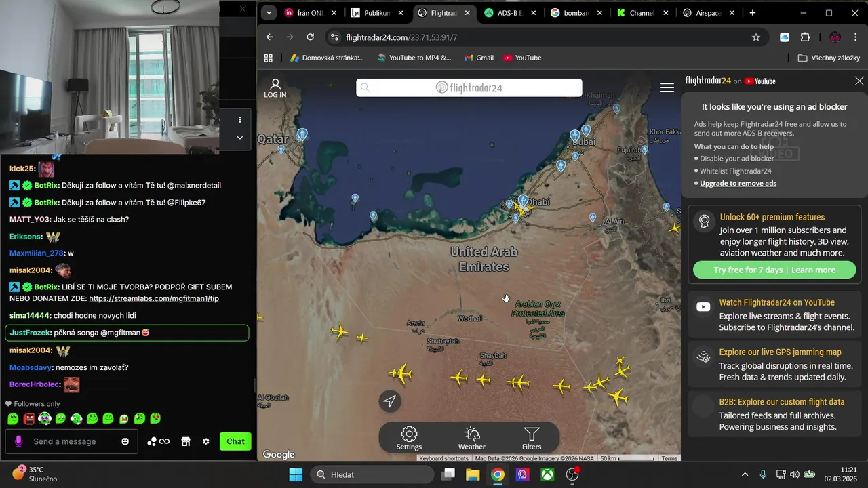Image resolution: width=868 pixels, height=488 pixels.
Task: Click the locate-me navigation arrow button
Action: [x=389, y=401]
